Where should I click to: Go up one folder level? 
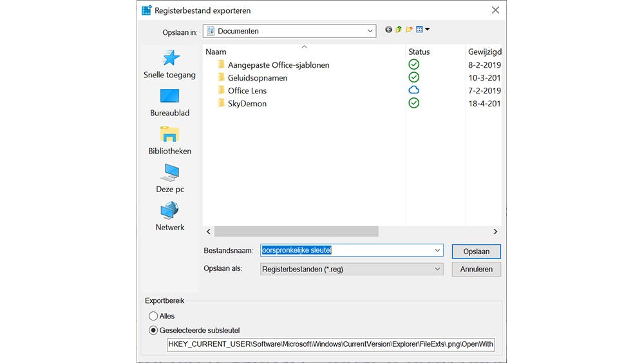[399, 29]
